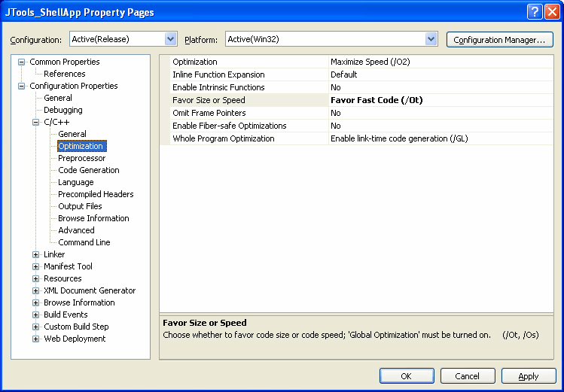Expand the XML Document Generator node
The image size is (564, 392).
click(35, 290)
